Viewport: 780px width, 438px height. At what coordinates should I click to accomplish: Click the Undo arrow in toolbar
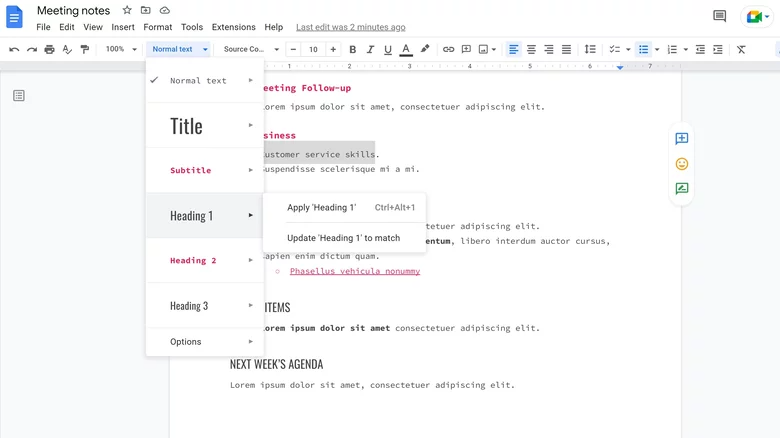pyautogui.click(x=14, y=49)
